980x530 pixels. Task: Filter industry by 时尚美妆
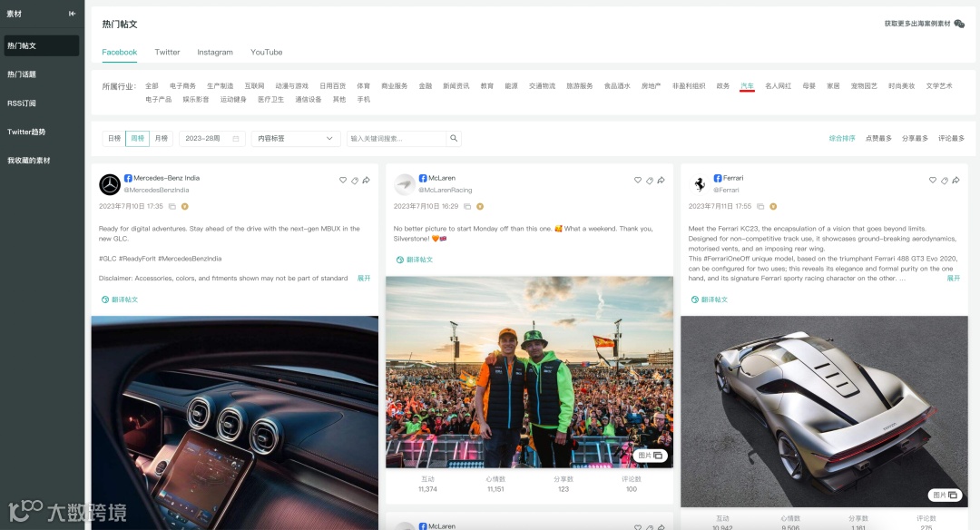tap(901, 86)
